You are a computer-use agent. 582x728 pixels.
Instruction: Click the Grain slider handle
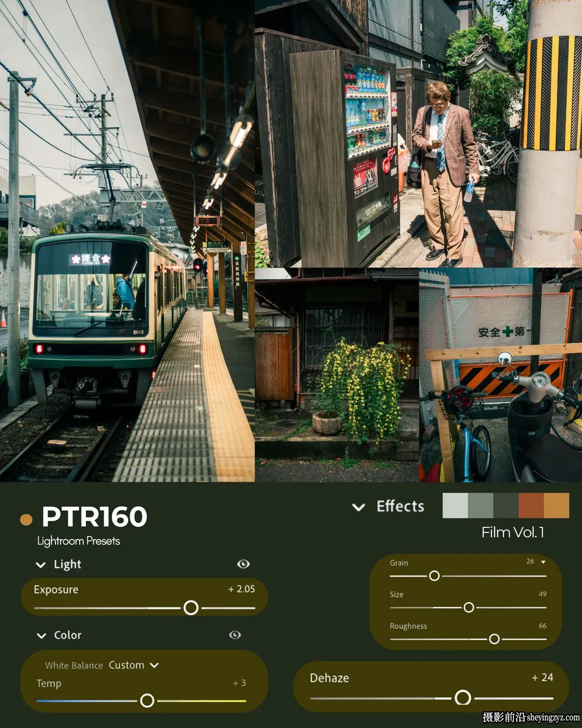(434, 576)
